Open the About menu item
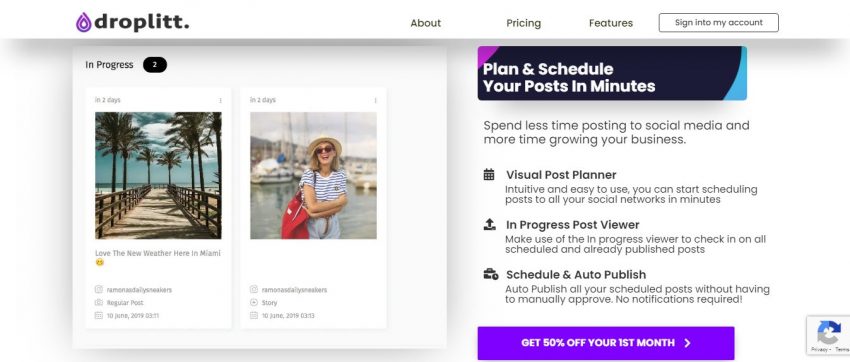The height and width of the screenshot is (362, 850). [x=426, y=23]
